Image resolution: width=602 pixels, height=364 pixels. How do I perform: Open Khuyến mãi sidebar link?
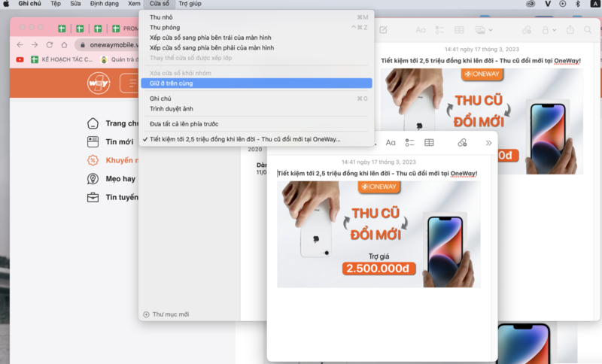point(112,160)
